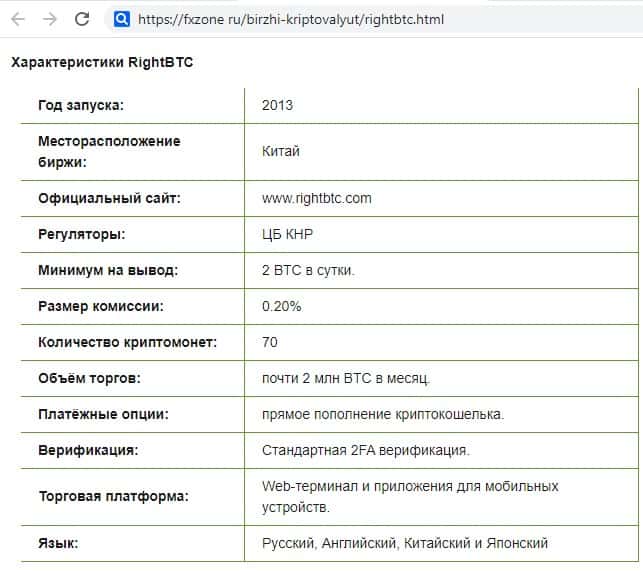Click the browser back arrow
This screenshot has width=643, height=571.
point(18,19)
